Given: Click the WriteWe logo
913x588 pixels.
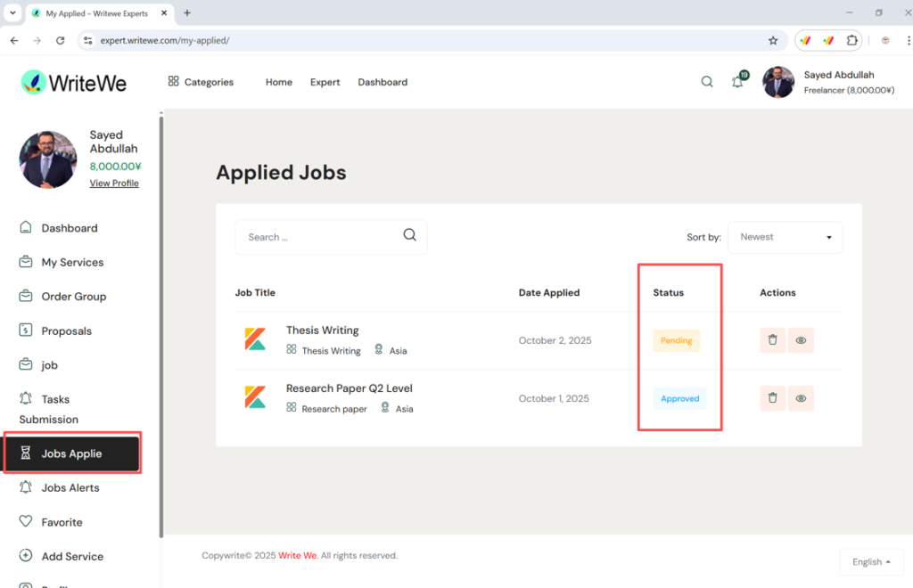Looking at the screenshot, I should [x=74, y=83].
